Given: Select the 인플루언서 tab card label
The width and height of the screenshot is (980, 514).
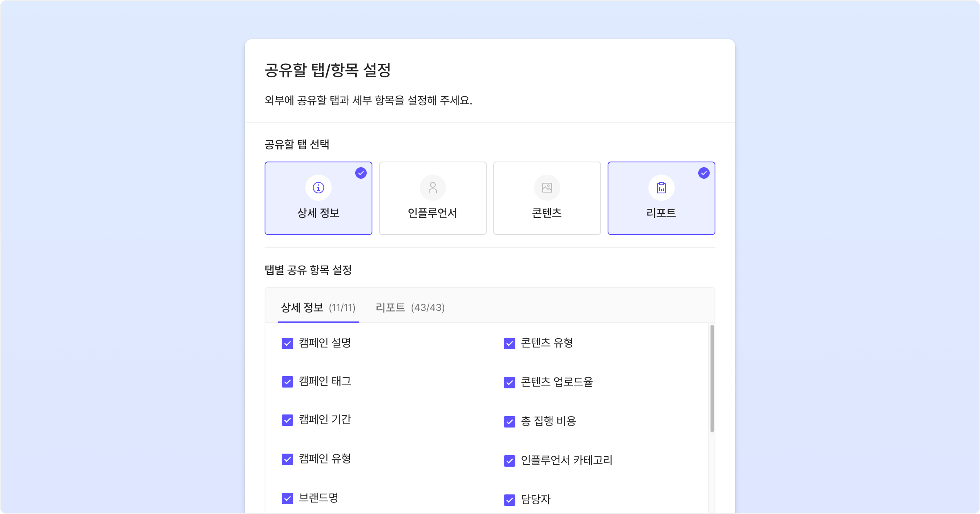Looking at the screenshot, I should (x=432, y=213).
